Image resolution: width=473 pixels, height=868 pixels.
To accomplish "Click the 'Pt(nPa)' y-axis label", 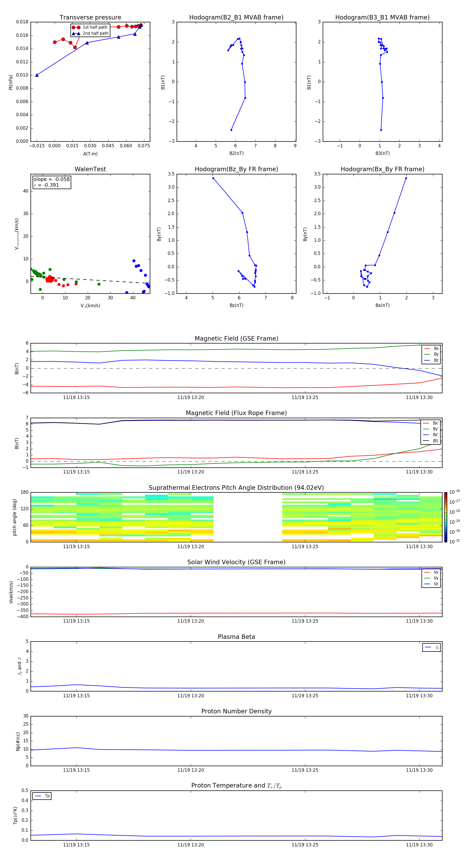I will click(11, 82).
